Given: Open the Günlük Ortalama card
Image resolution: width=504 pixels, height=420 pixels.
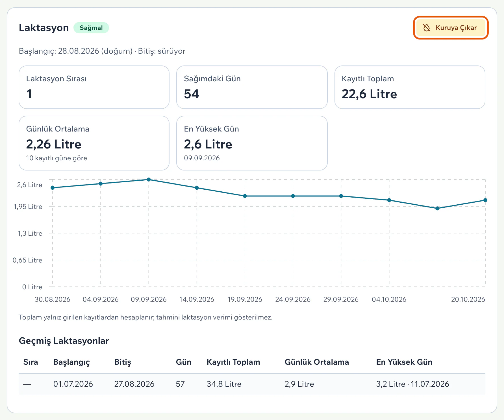Looking at the screenshot, I should pos(94,143).
